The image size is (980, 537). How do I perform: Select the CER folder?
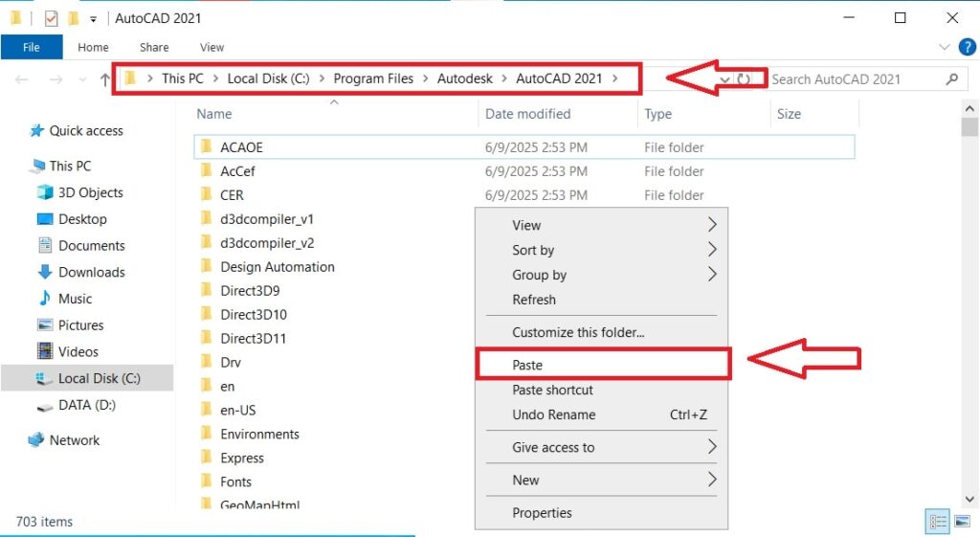232,195
